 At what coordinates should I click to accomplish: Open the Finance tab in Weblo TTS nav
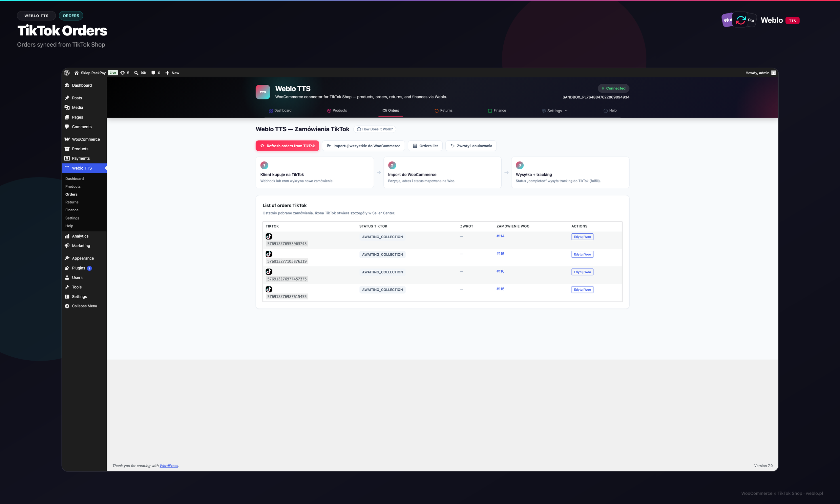point(497,110)
